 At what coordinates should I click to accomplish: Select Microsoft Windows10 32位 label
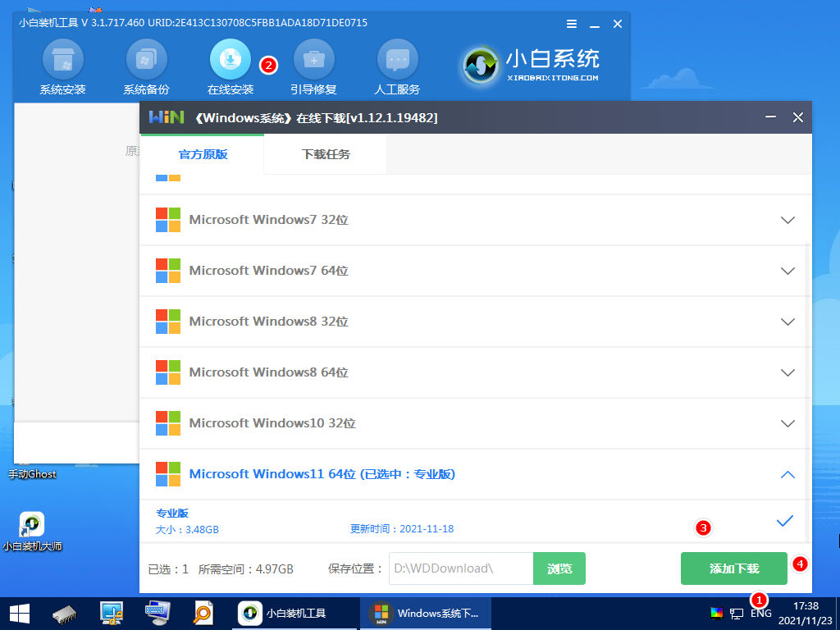272,423
